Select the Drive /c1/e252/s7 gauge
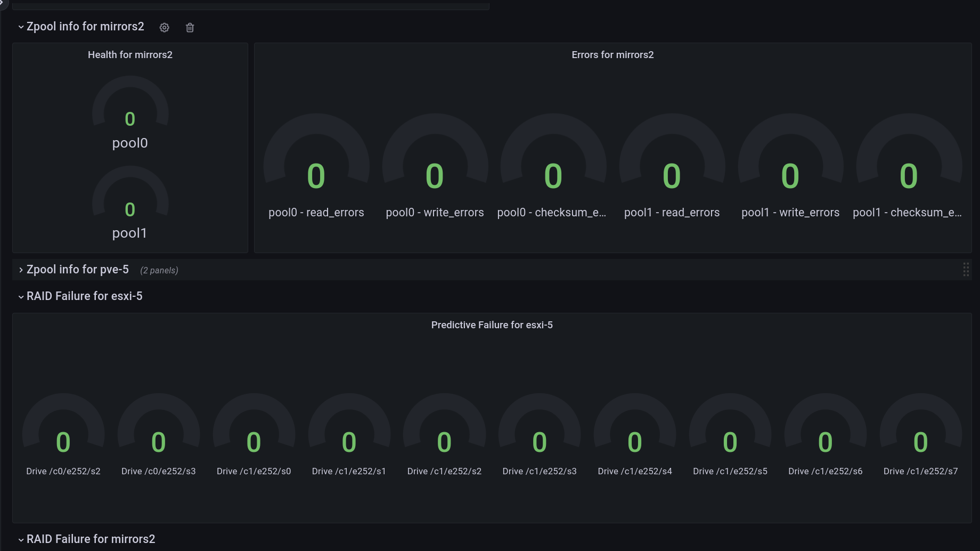980x551 pixels. click(x=920, y=435)
